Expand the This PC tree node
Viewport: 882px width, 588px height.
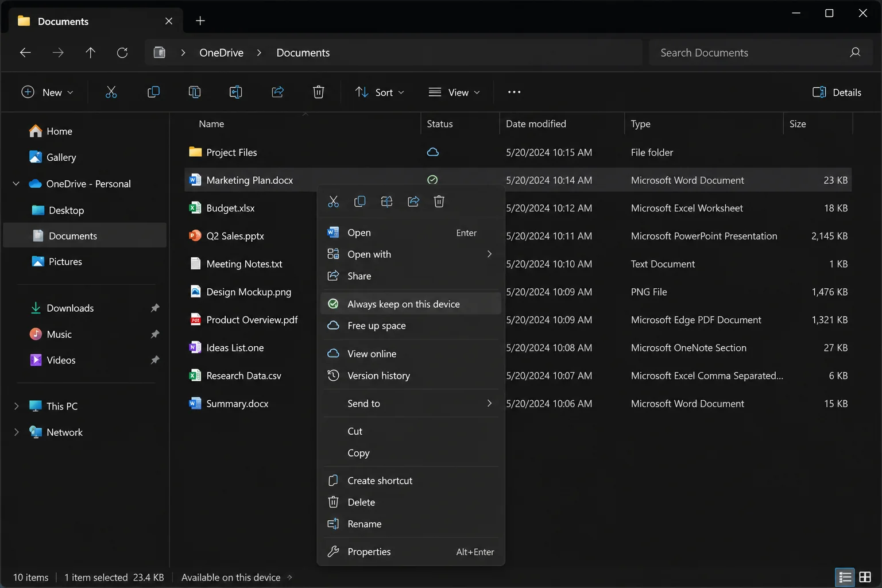point(16,406)
